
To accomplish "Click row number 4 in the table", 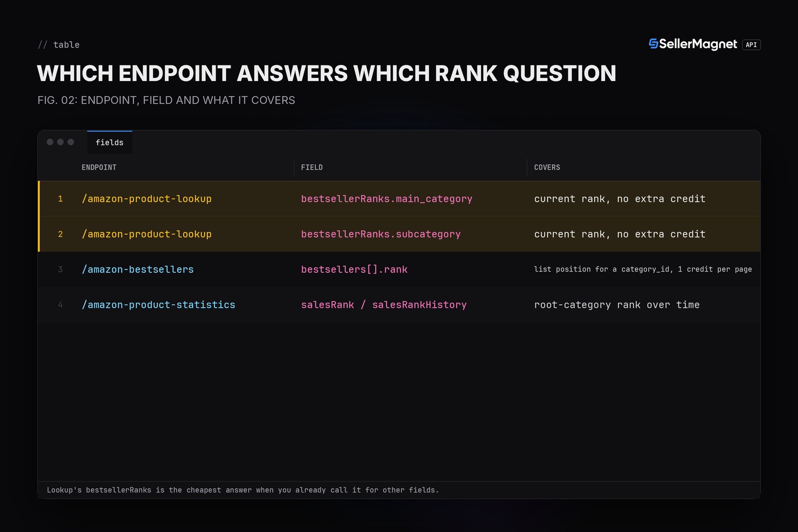I will [x=60, y=305].
